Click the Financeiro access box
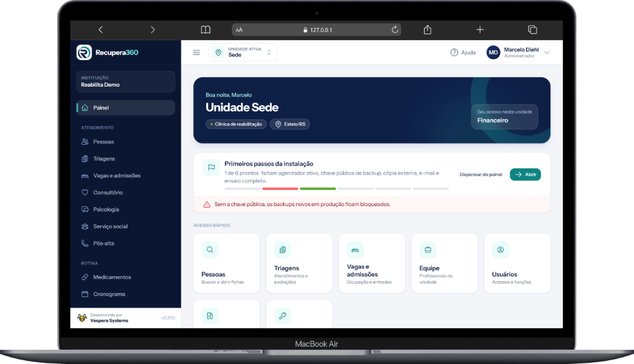The height and width of the screenshot is (364, 634). (505, 116)
